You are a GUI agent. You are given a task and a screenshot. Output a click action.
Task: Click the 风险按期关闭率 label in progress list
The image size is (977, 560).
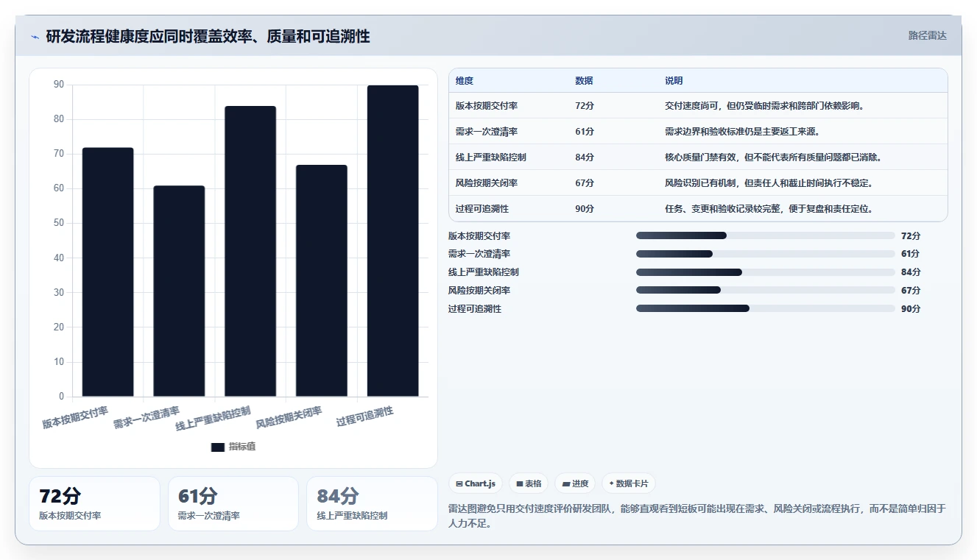coord(479,290)
